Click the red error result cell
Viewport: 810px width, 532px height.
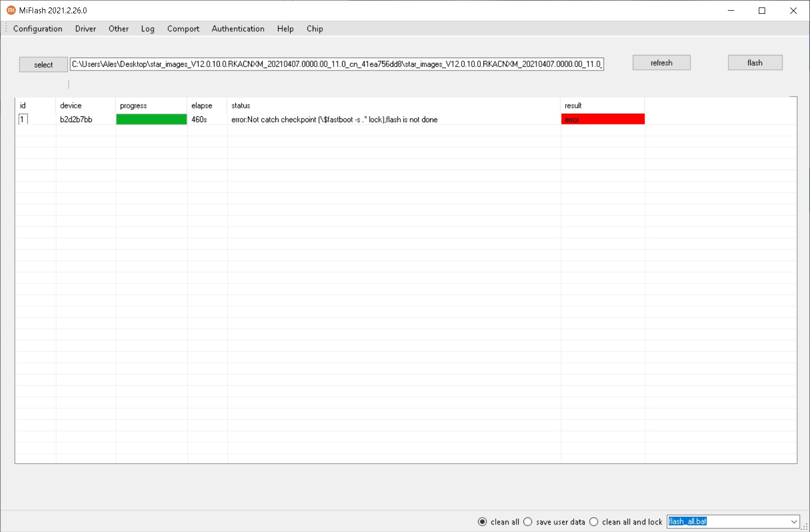(603, 120)
